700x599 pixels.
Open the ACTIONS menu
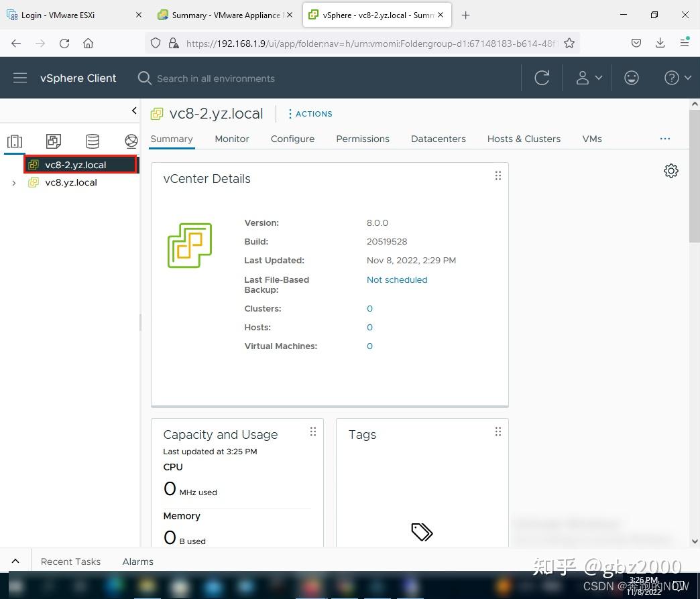(x=310, y=114)
